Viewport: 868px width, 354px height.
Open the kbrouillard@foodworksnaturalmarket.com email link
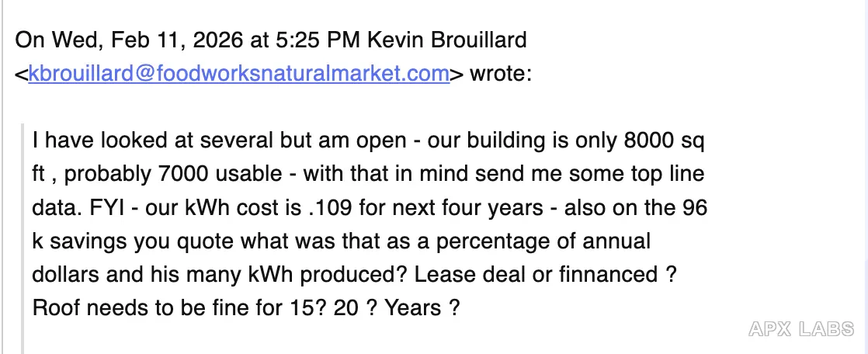click(238, 73)
